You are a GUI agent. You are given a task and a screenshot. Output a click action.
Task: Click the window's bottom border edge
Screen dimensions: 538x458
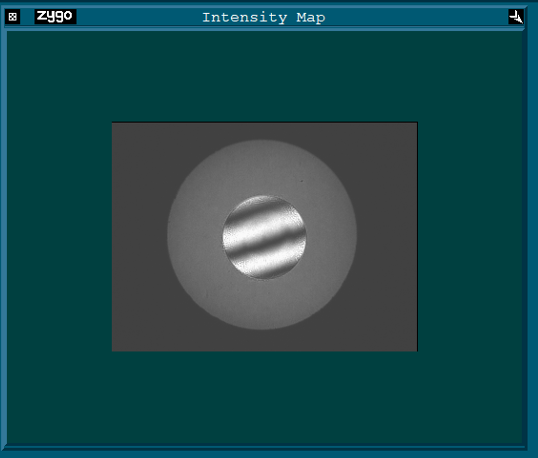[x=264, y=448]
